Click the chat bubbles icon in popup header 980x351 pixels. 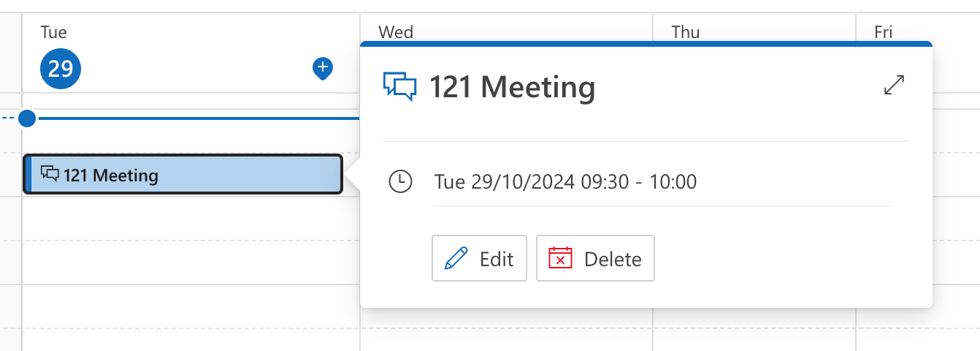pyautogui.click(x=399, y=87)
